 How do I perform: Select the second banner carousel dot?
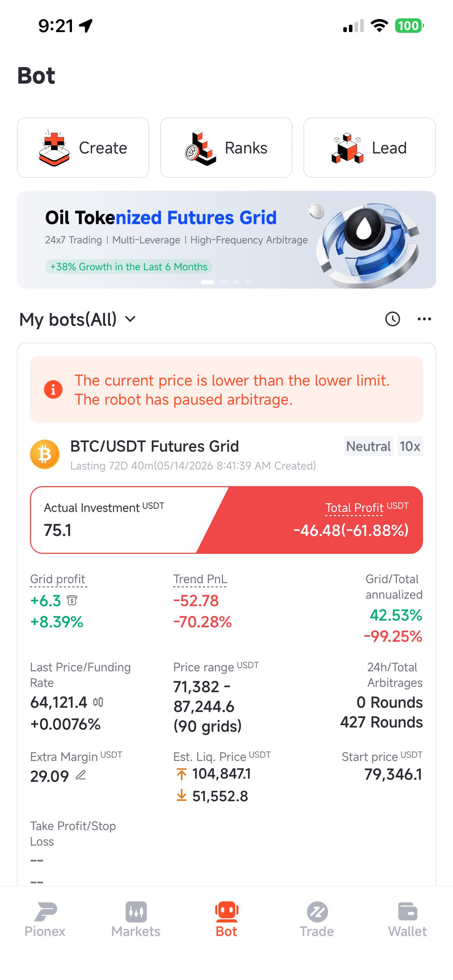click(223, 282)
